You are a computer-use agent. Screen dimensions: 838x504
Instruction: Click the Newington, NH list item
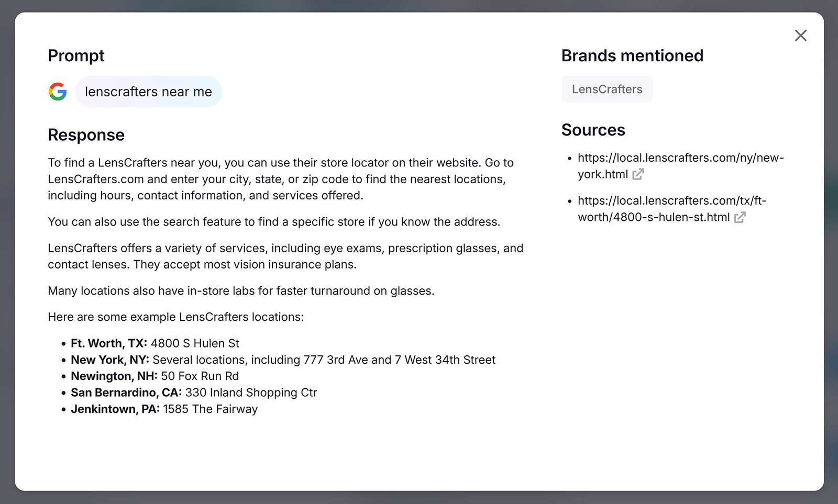click(x=155, y=376)
